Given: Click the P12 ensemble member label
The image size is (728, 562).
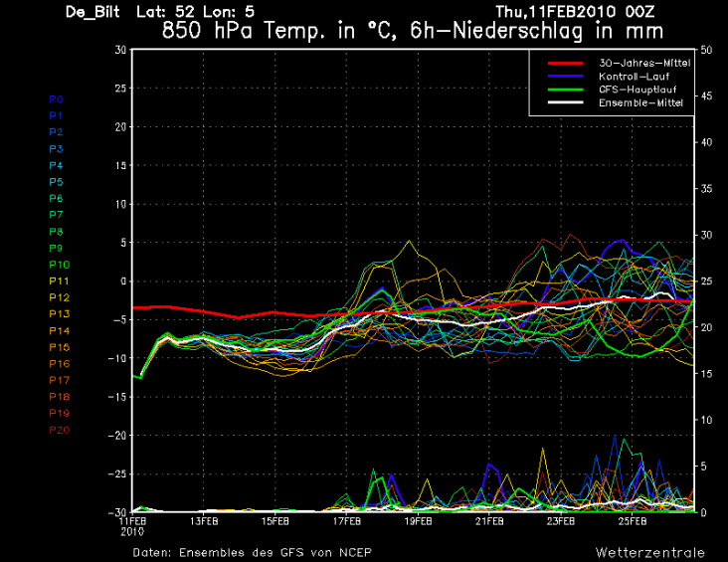Looking at the screenshot, I should (60, 297).
